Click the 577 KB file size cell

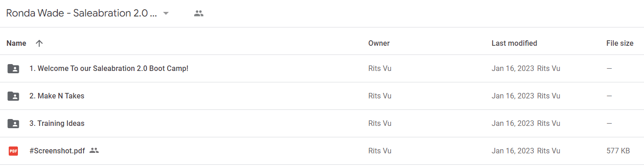pyautogui.click(x=618, y=151)
